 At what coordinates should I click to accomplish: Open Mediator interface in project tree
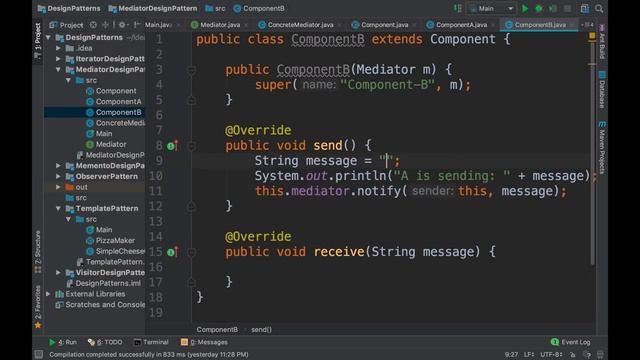pyautogui.click(x=106, y=144)
